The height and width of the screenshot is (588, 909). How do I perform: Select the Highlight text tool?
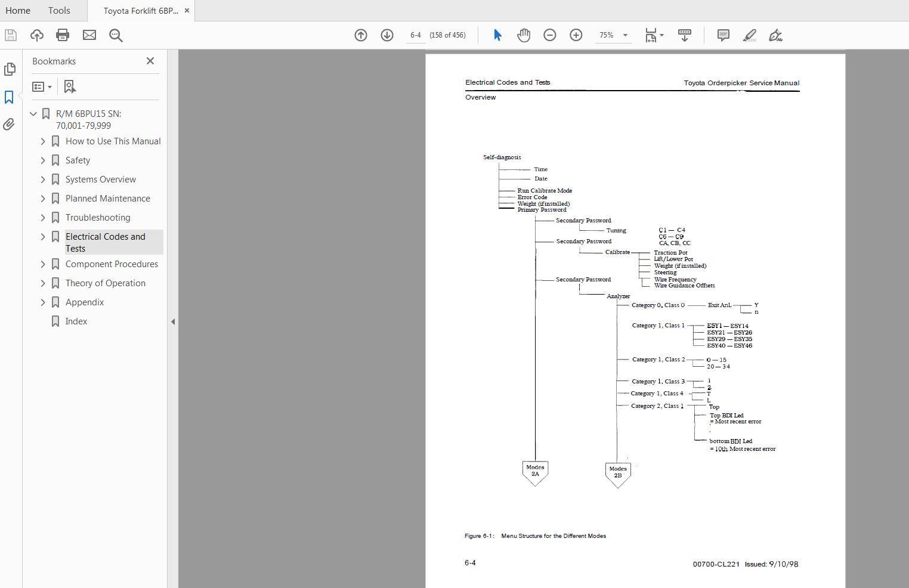coord(750,35)
